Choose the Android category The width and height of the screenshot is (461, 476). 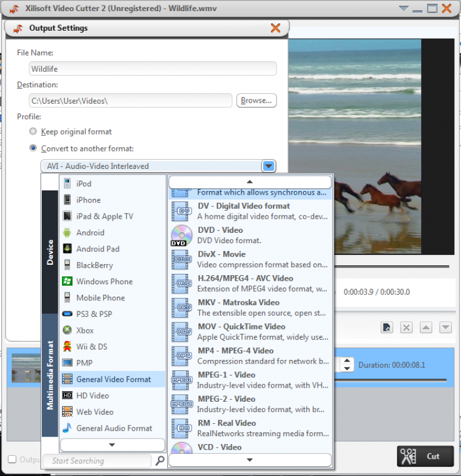point(112,233)
